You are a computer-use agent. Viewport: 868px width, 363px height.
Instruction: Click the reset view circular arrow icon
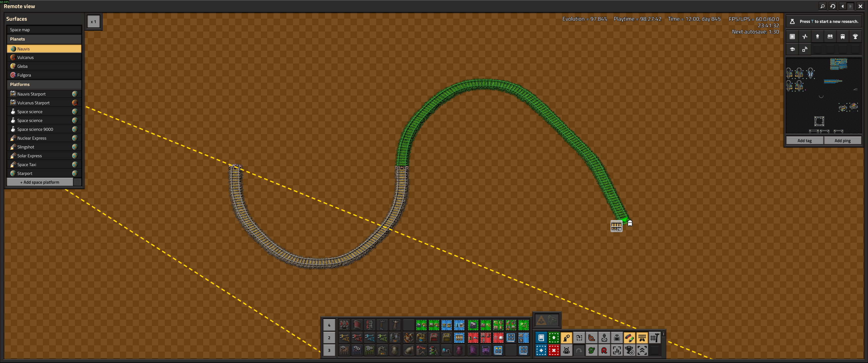833,6
